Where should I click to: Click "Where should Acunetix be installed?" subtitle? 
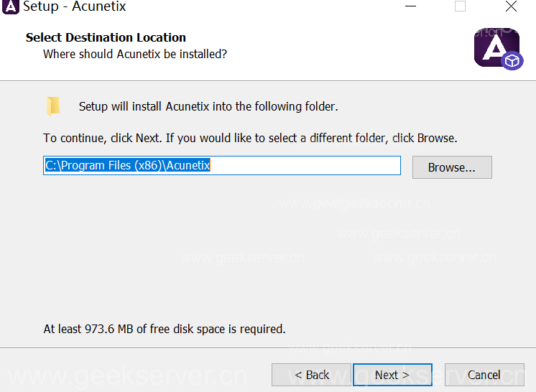(x=135, y=54)
